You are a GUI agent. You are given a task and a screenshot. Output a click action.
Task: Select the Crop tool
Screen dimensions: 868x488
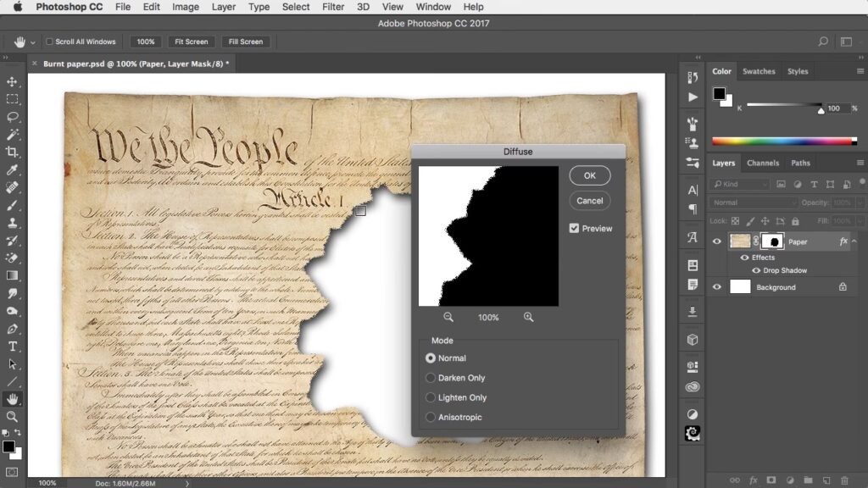(x=12, y=152)
